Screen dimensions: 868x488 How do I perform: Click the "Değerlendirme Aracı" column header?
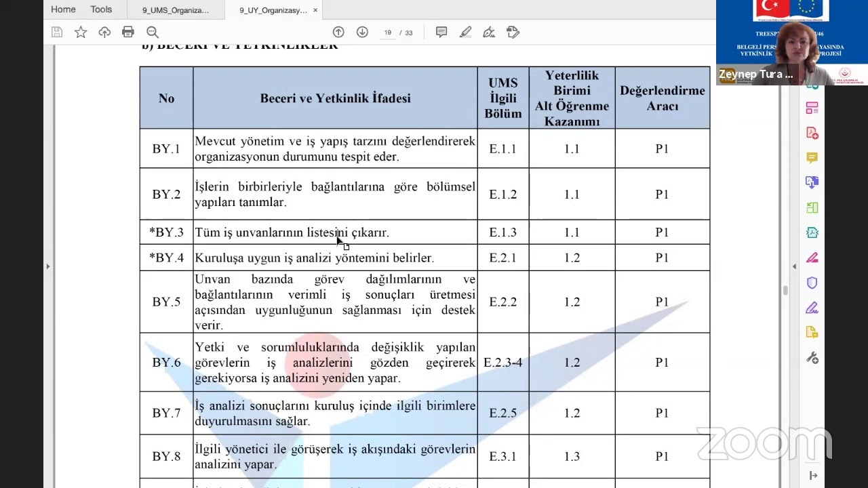click(x=662, y=98)
